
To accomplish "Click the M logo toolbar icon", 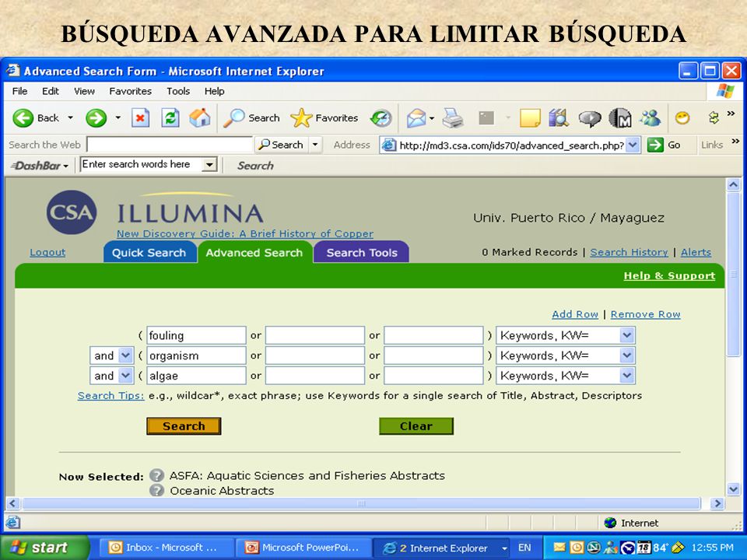I will pyautogui.click(x=620, y=117).
